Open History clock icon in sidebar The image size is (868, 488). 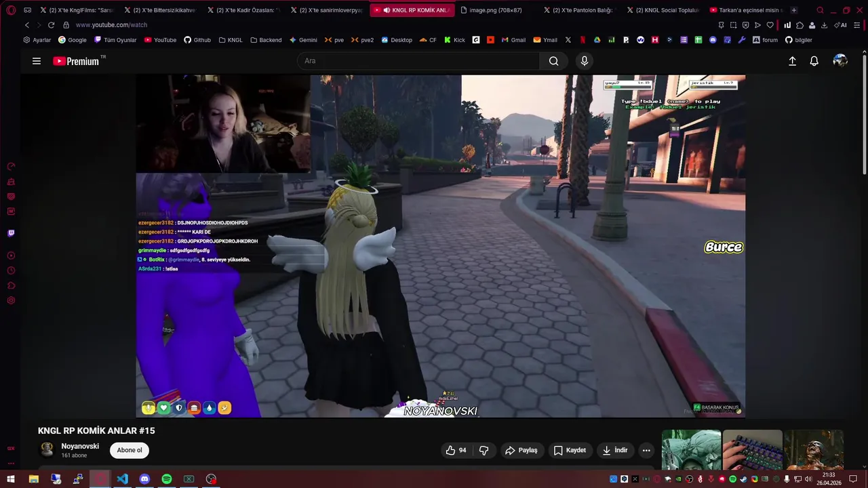click(x=11, y=270)
